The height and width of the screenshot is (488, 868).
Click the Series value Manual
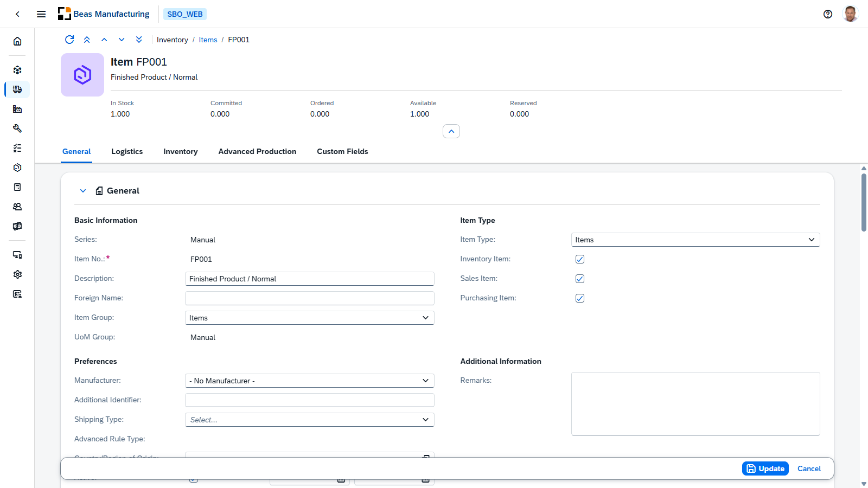tap(203, 240)
